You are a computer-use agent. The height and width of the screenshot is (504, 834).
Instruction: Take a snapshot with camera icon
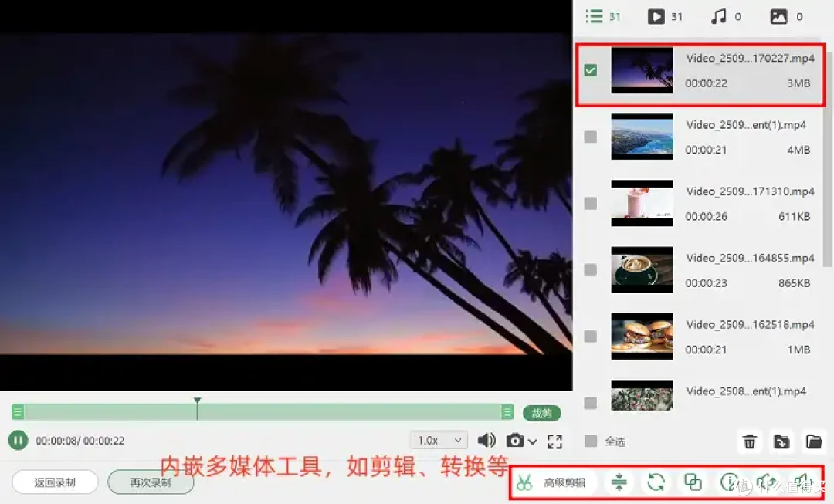point(514,441)
